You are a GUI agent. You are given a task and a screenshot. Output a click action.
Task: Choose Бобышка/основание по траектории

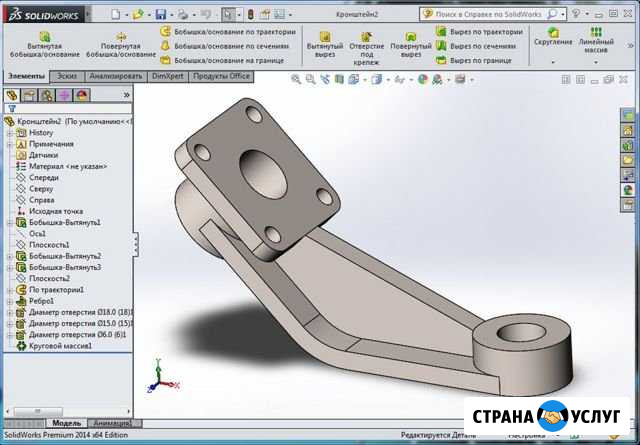(x=228, y=31)
